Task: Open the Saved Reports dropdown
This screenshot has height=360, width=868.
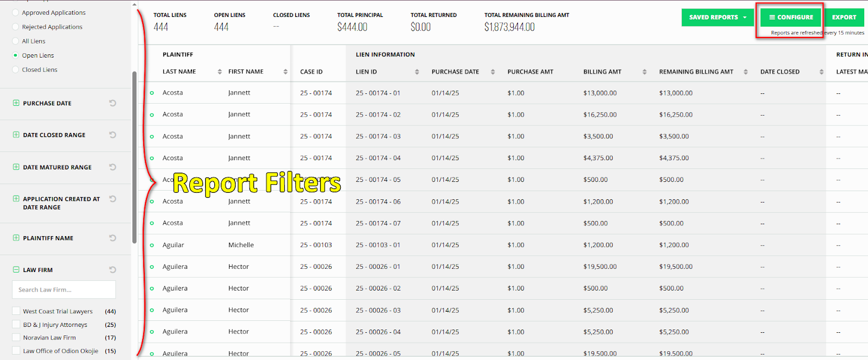Action: [717, 17]
